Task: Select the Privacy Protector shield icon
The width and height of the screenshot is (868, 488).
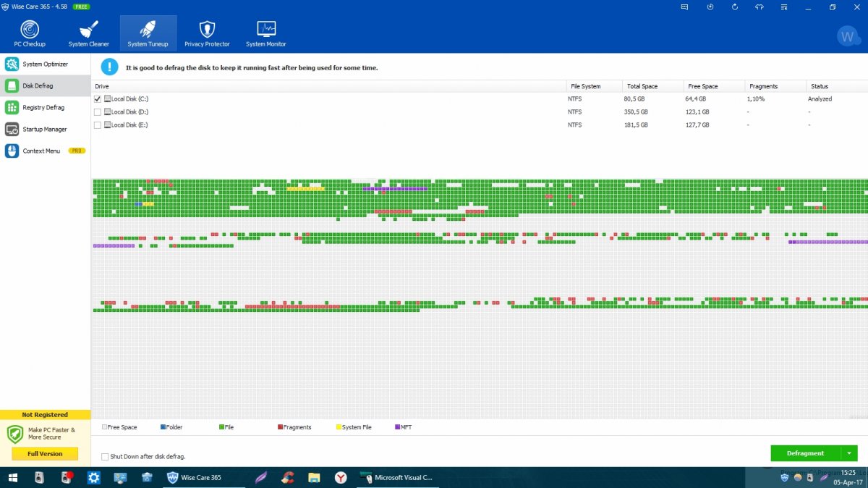Action: 207,33
